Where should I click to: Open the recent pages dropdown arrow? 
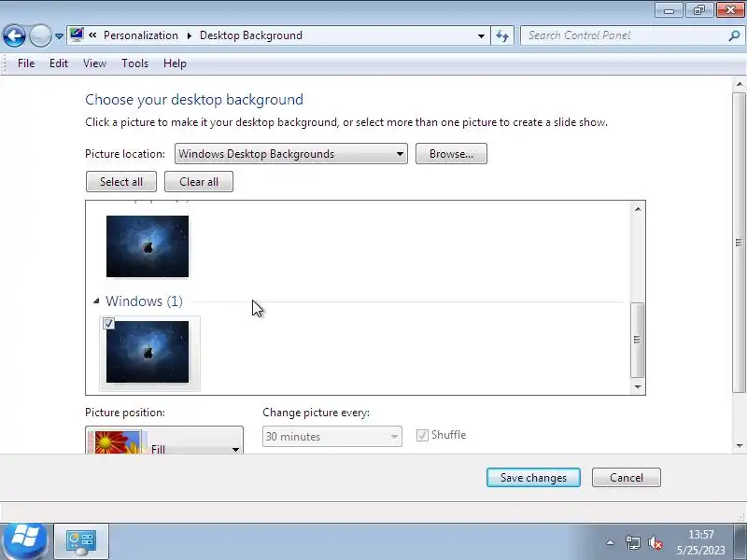tap(59, 35)
